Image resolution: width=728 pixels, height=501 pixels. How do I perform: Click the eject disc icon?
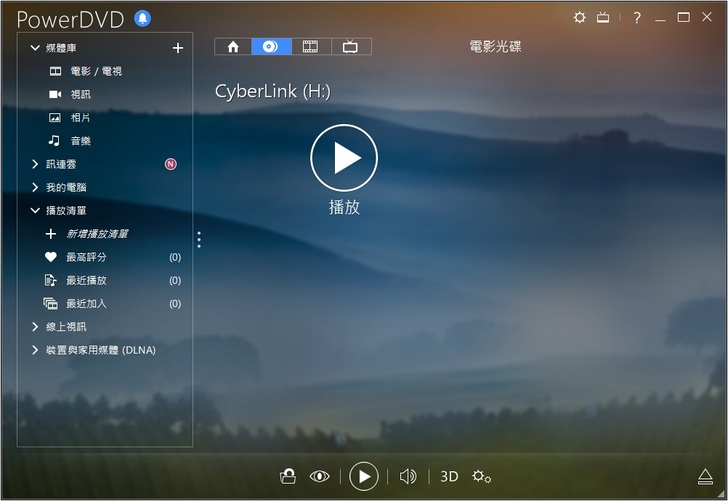pos(705,477)
